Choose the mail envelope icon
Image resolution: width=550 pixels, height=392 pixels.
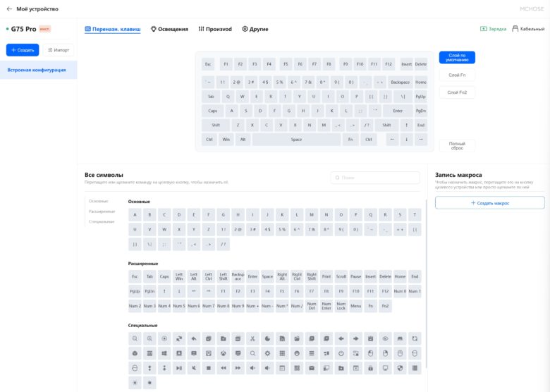[312, 368]
